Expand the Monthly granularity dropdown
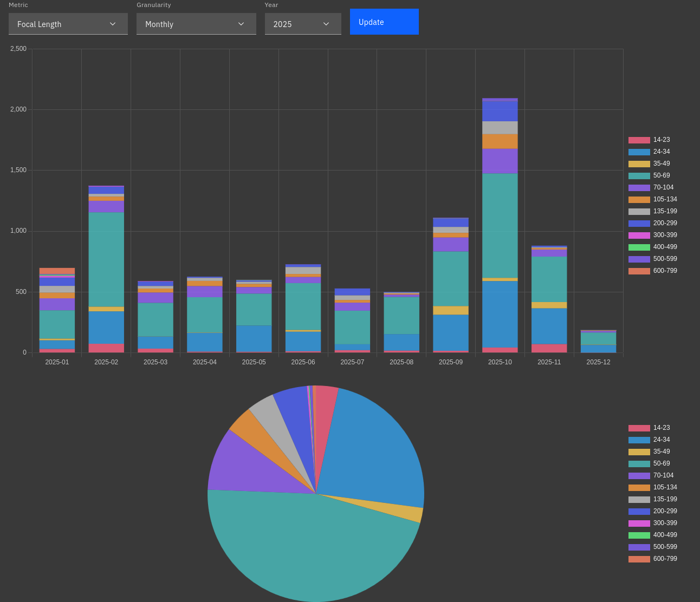 [x=196, y=24]
